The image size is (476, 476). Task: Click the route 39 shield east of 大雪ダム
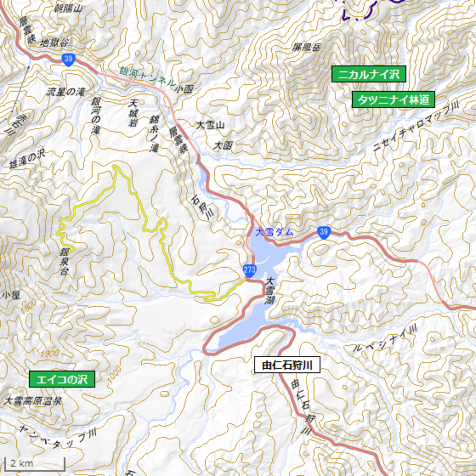pyautogui.click(x=324, y=233)
